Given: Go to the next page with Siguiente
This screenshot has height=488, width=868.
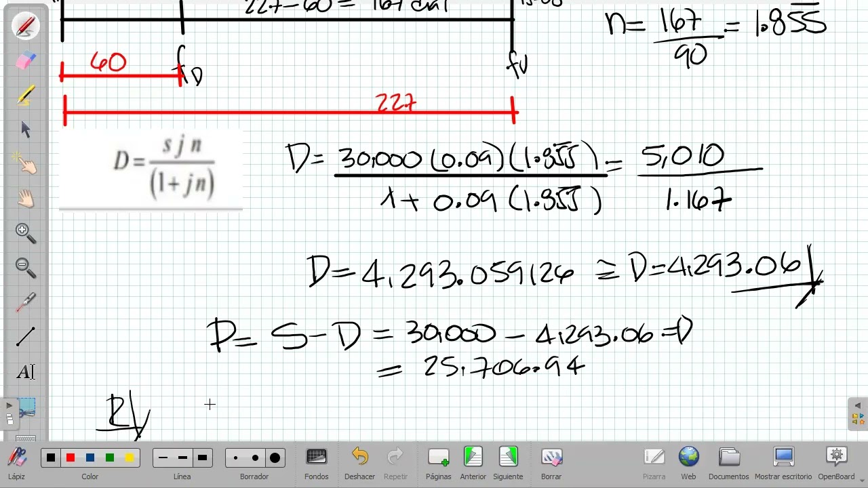Looking at the screenshot, I should pos(509,464).
